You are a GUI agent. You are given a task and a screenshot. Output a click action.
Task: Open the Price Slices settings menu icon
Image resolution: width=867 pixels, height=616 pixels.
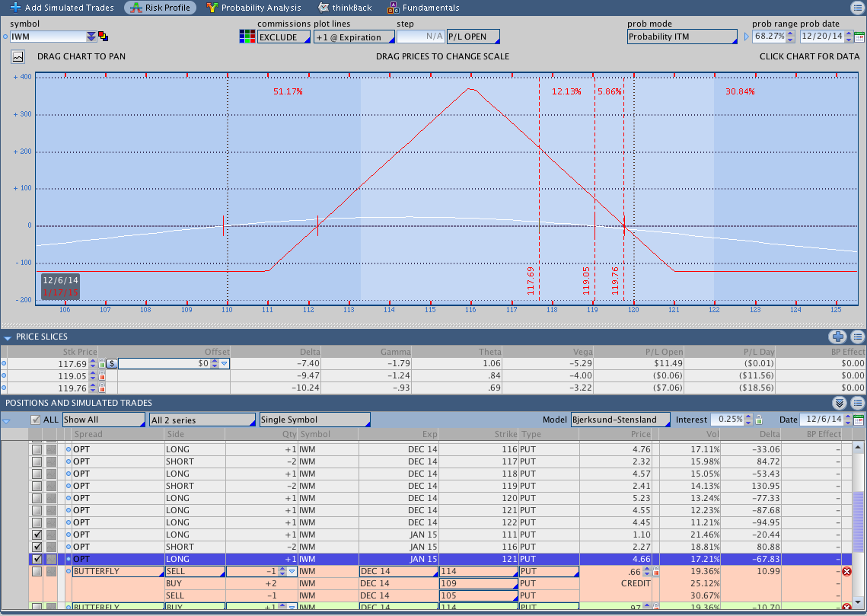(x=858, y=337)
